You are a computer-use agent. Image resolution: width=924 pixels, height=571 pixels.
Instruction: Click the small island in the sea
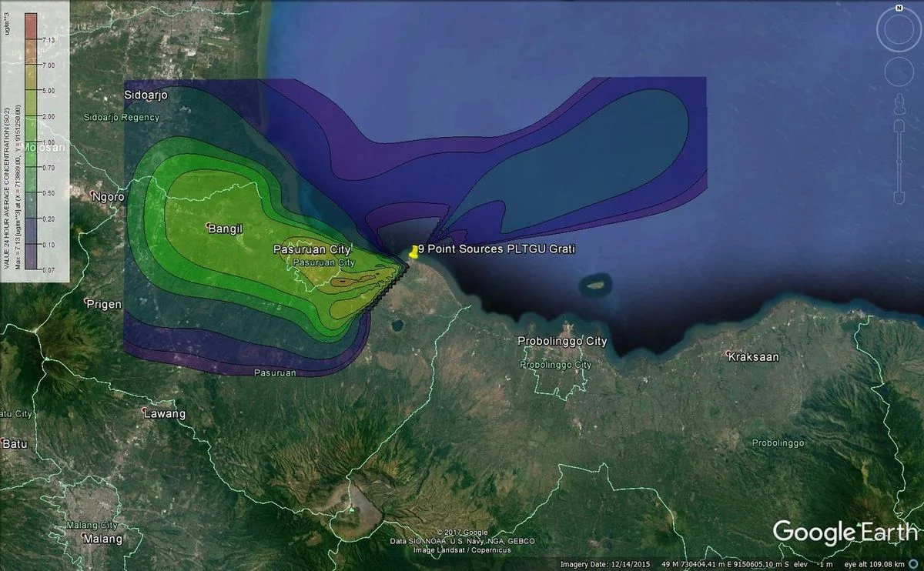(592, 285)
